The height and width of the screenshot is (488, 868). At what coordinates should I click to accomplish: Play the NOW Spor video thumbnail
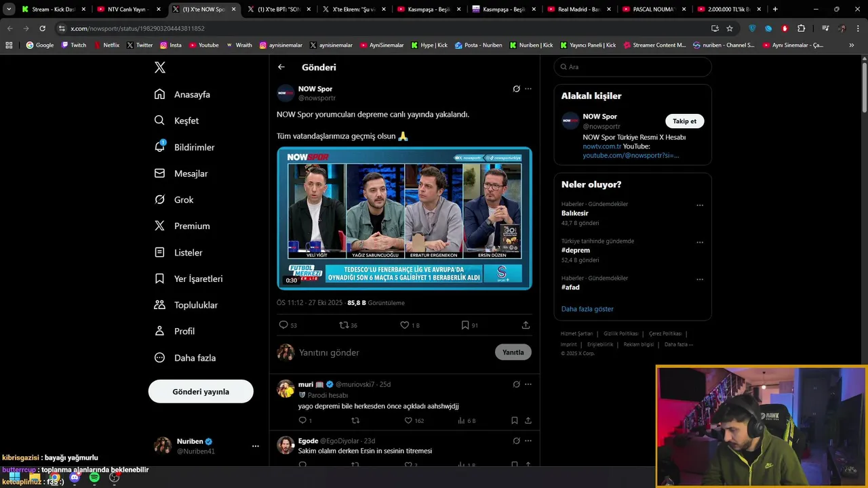click(x=404, y=218)
